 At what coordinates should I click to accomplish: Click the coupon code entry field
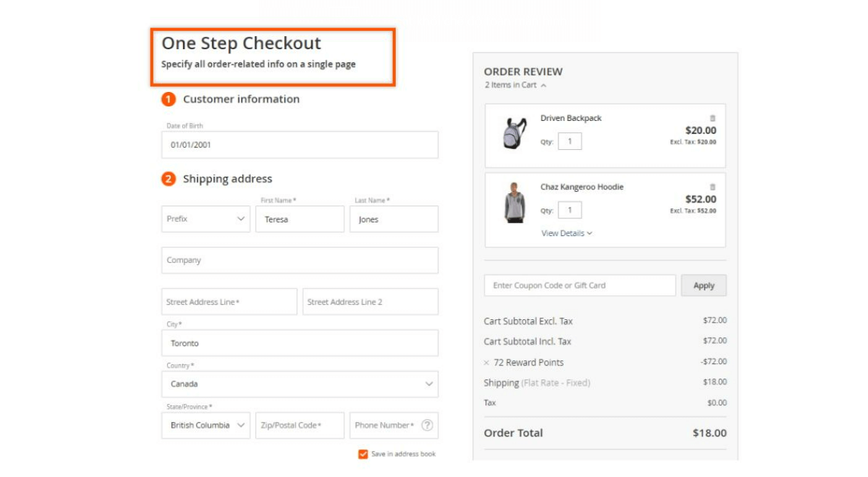579,284
